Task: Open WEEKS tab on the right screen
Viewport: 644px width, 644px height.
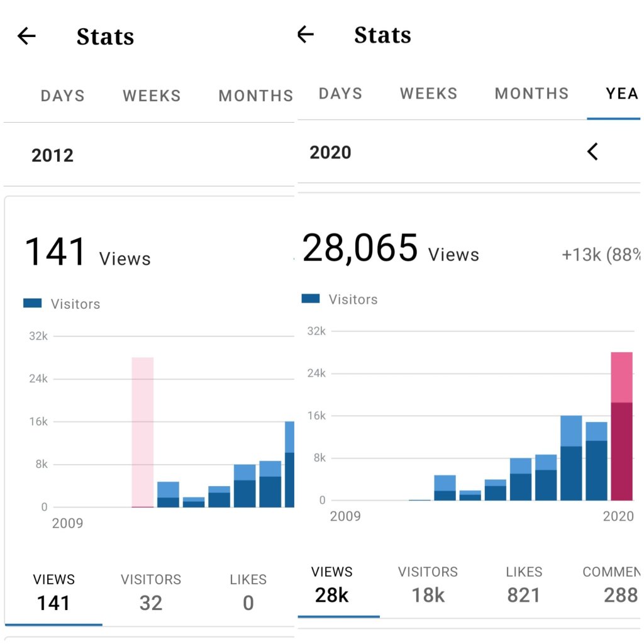Action: click(428, 94)
